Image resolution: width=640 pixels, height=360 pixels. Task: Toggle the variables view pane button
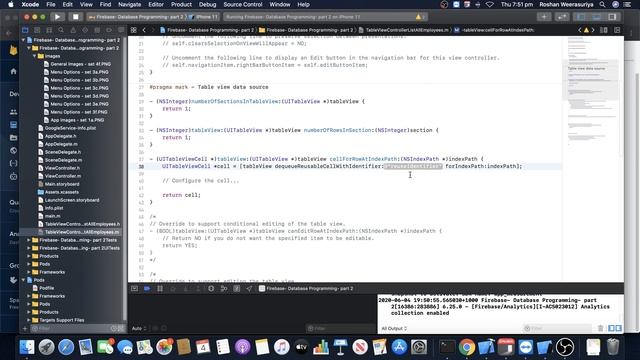click(x=611, y=328)
